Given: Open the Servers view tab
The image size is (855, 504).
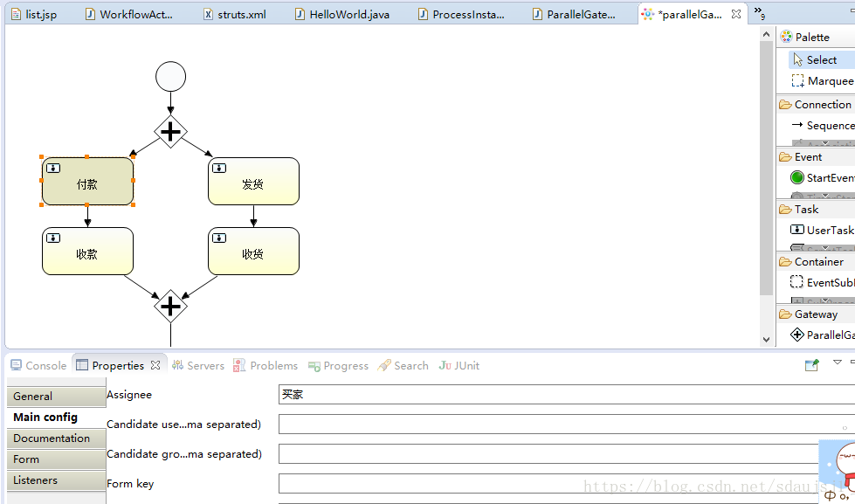Looking at the screenshot, I should [198, 365].
